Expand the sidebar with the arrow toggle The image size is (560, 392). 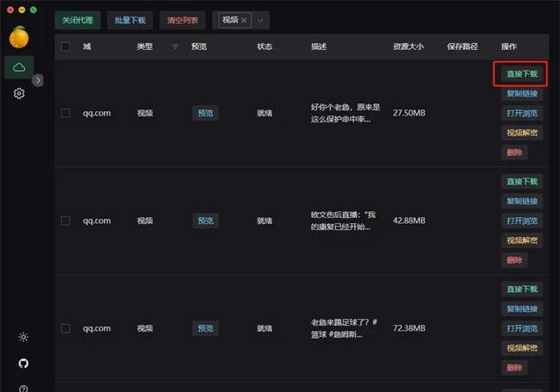(38, 80)
